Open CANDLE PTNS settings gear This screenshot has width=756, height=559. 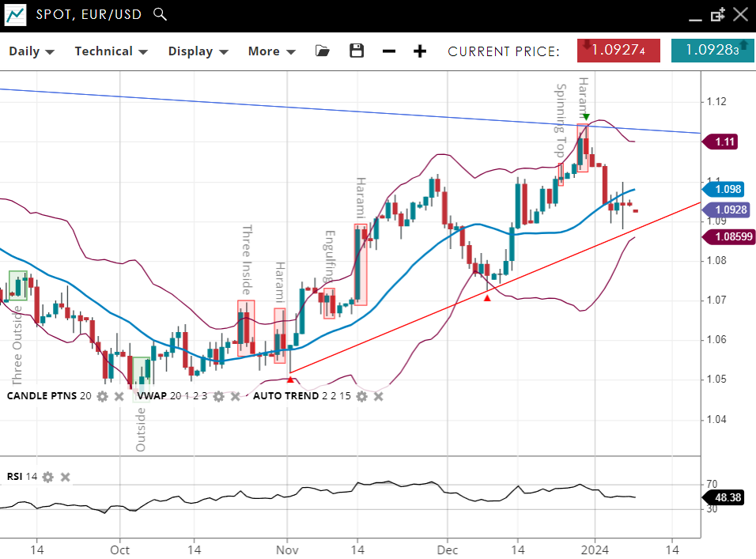click(x=102, y=395)
